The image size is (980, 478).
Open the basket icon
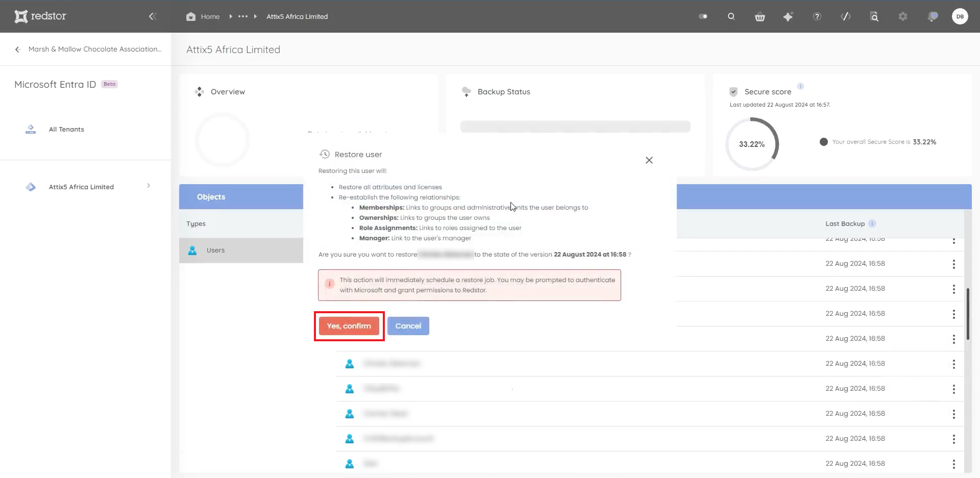(x=760, y=17)
